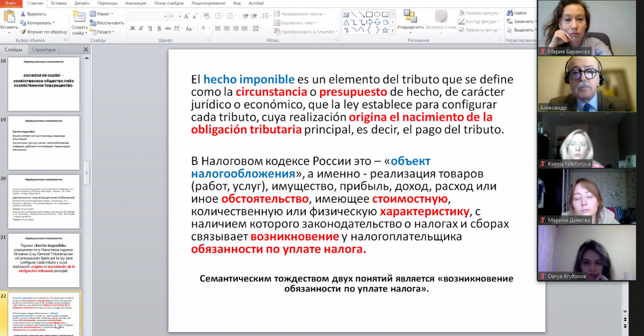This screenshot has height=336, width=644.
Task: Click the Paste (Вставить) clipboard icon
Action: (9, 16)
